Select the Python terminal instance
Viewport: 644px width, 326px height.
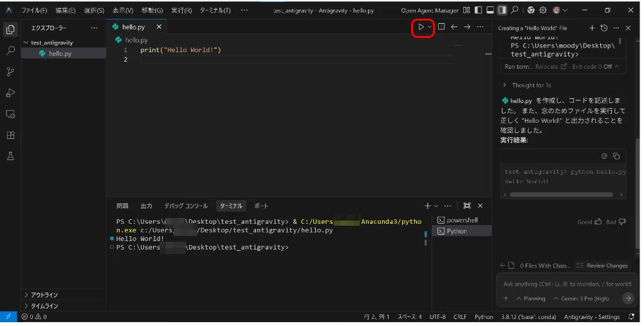click(x=462, y=231)
